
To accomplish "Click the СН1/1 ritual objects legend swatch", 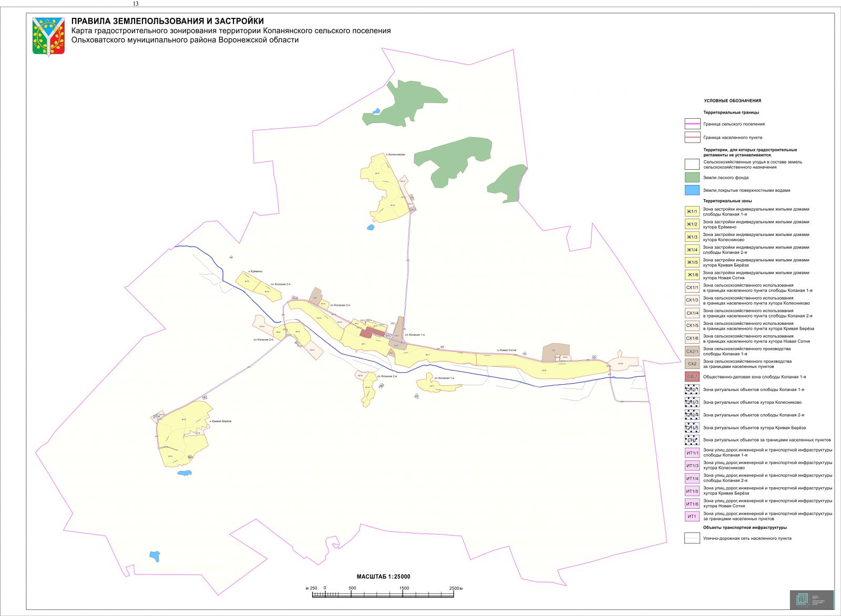I will pos(692,389).
